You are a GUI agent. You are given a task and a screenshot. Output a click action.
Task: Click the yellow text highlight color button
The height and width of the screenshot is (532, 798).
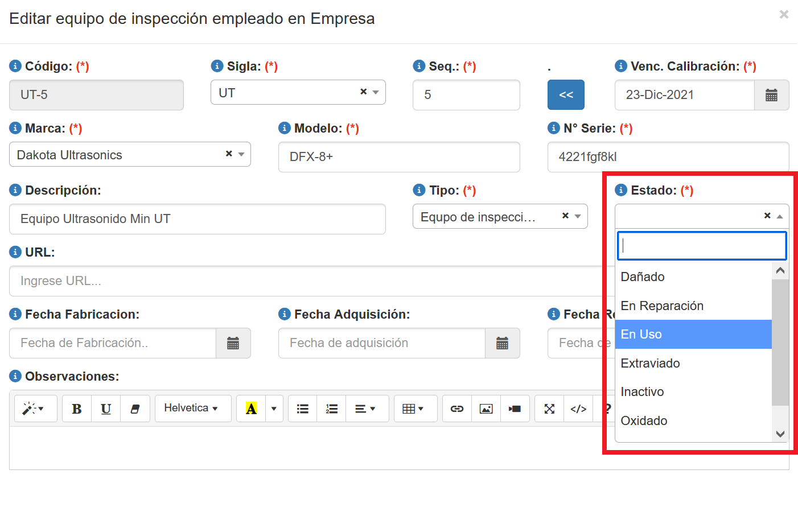[x=251, y=409]
